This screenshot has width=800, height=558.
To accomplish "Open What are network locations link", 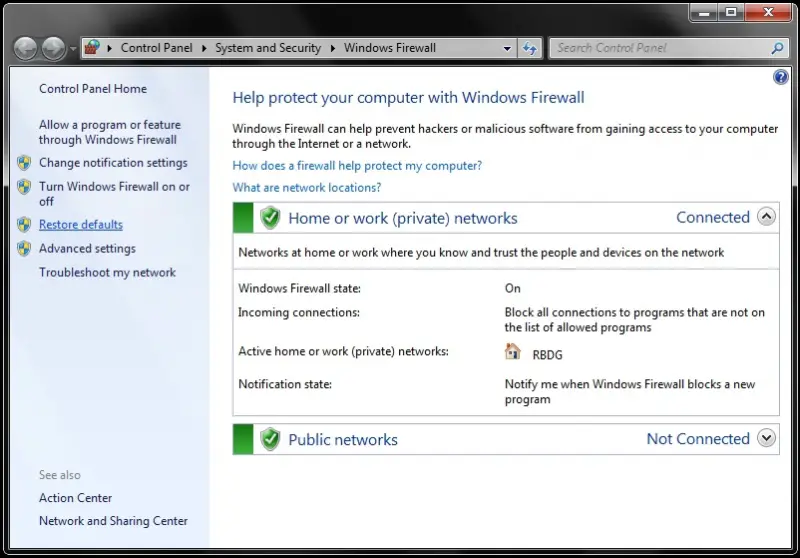I will click(x=307, y=188).
